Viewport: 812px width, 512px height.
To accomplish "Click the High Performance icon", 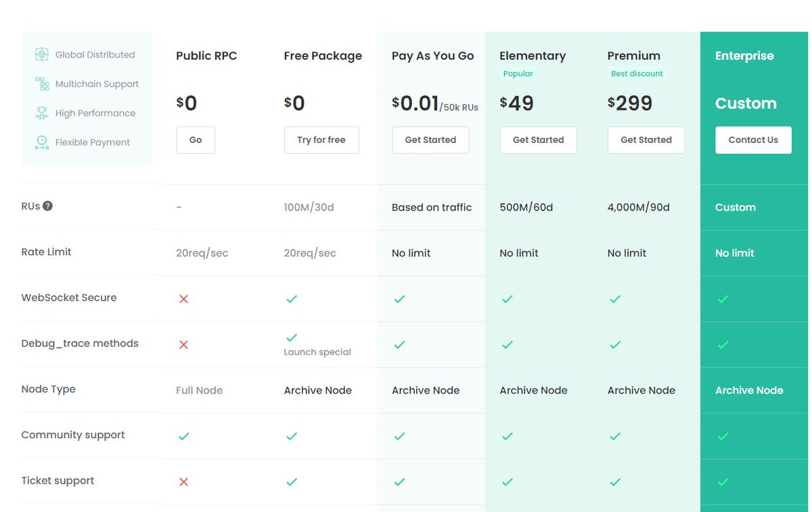I will click(x=41, y=113).
